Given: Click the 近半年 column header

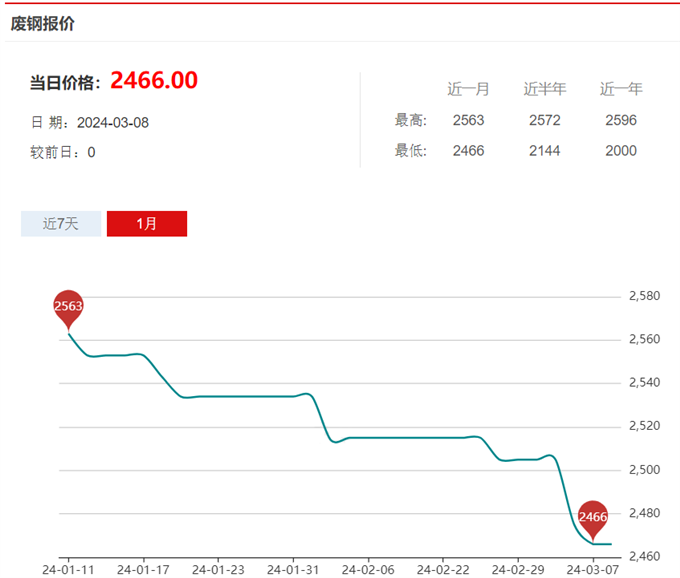Looking at the screenshot, I should pyautogui.click(x=545, y=89).
